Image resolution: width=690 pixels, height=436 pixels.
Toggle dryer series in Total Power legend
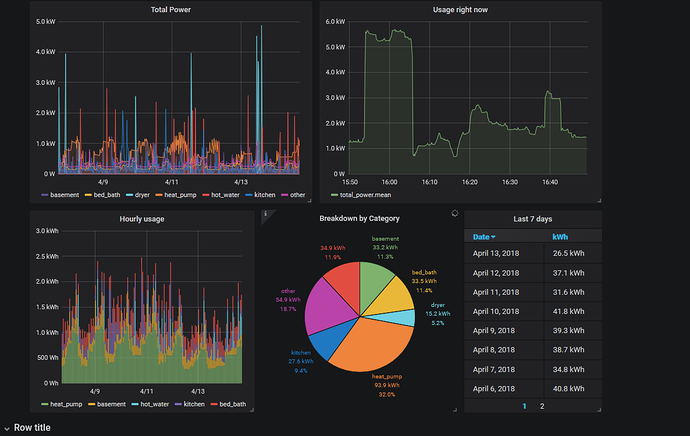pyautogui.click(x=138, y=195)
